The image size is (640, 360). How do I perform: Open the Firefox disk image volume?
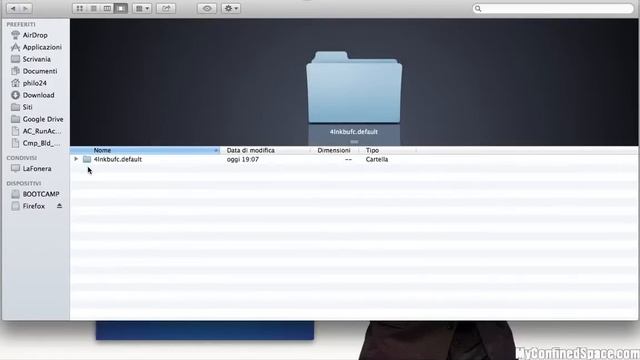[33, 206]
